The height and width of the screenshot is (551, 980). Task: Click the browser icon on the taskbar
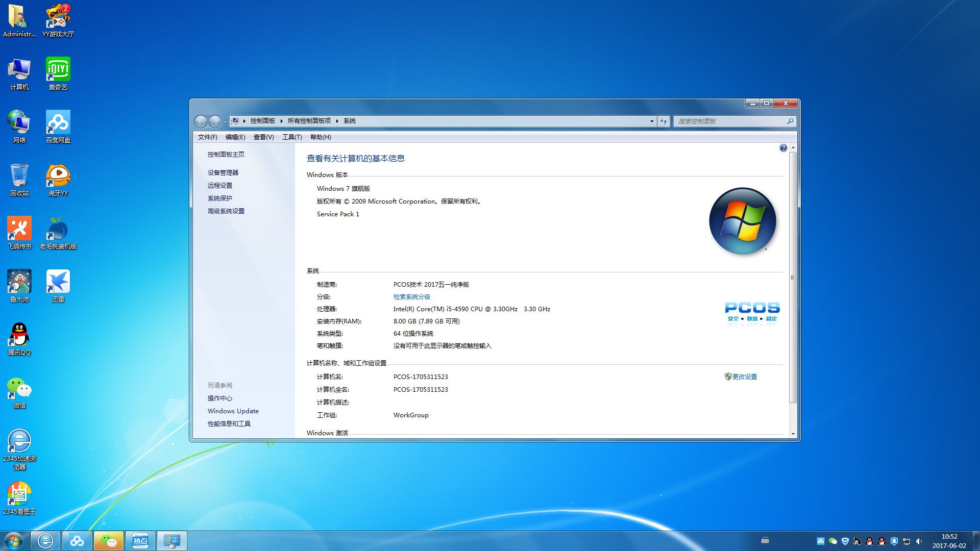[45, 541]
